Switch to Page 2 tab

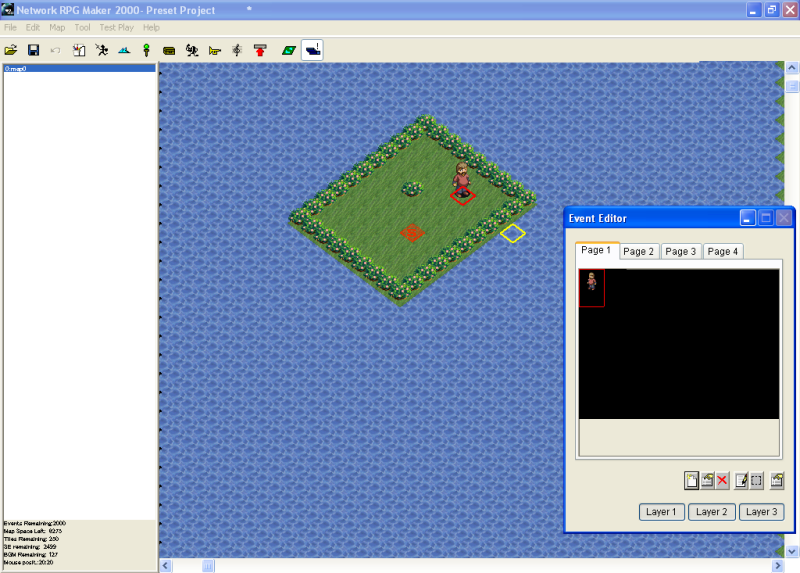pyautogui.click(x=639, y=251)
